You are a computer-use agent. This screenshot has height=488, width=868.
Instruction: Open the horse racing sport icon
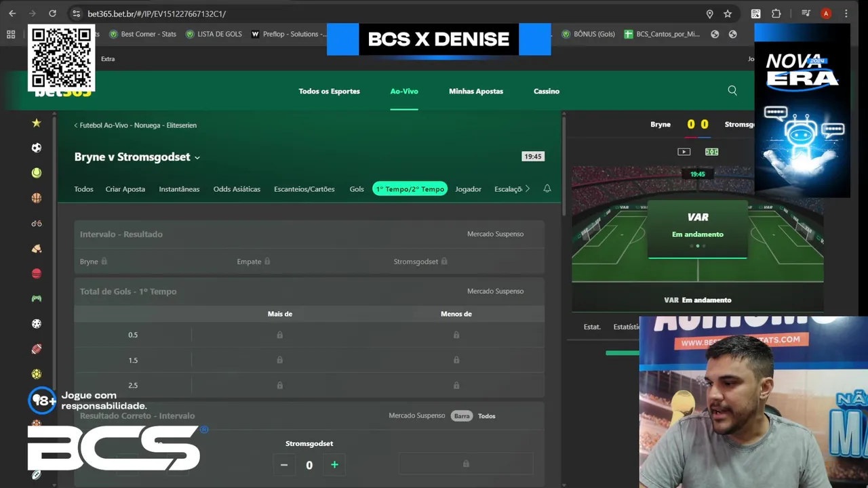37,249
